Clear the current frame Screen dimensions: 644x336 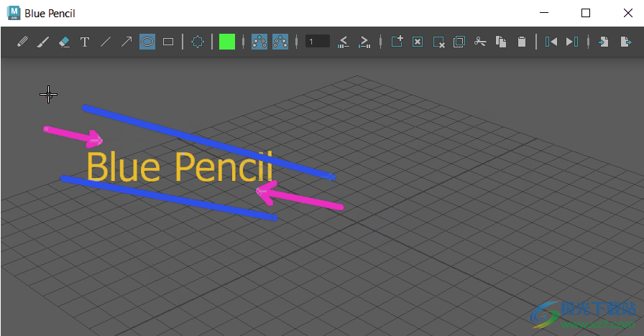coord(418,42)
